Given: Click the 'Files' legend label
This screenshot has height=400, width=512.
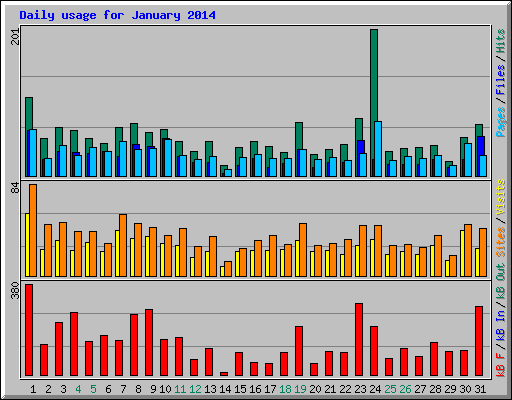Looking at the screenshot, I should (x=501, y=80).
